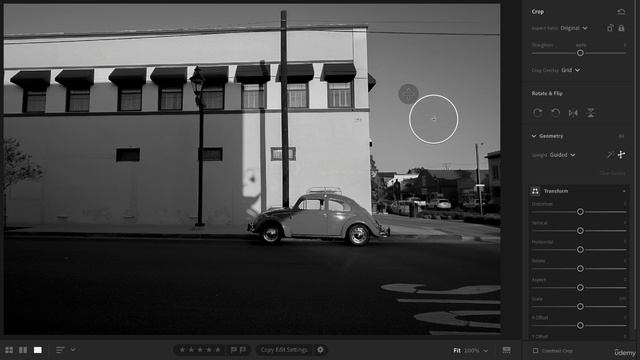This screenshot has width=640, height=360.
Task: Flip the image vertically
Action: 591,113
